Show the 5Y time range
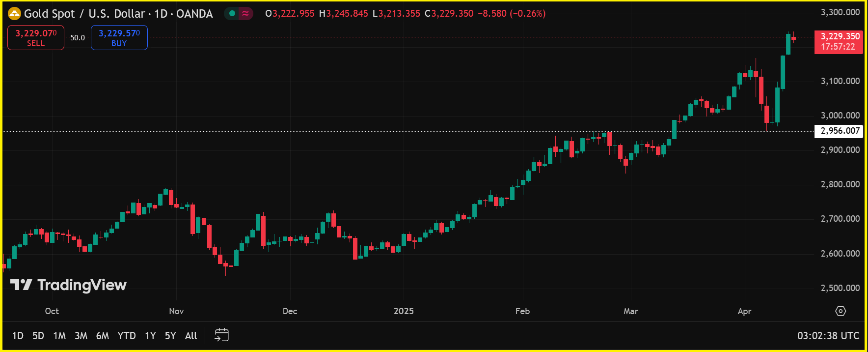Viewport: 868px width, 352px height. click(170, 336)
